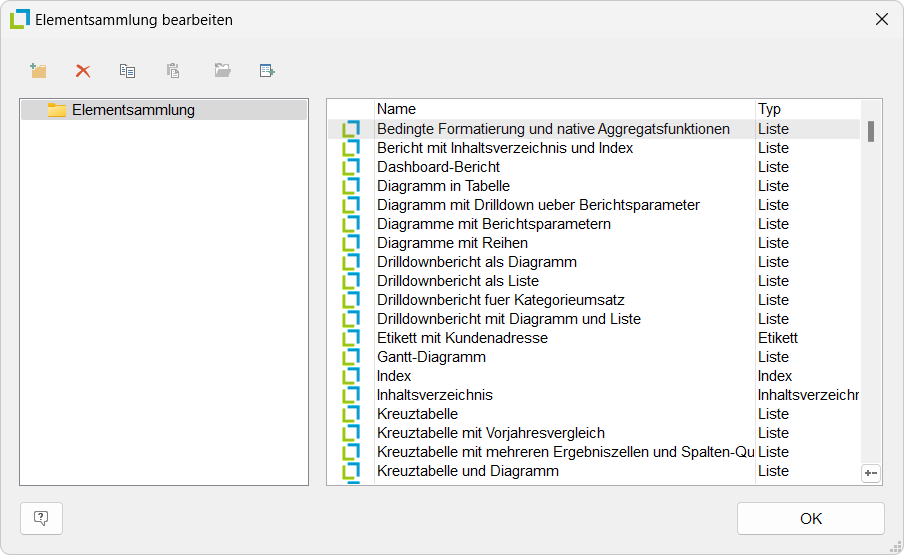The width and height of the screenshot is (904, 555).
Task: Close the Elementsammlung bearbeiten dialog
Action: pyautogui.click(x=881, y=19)
